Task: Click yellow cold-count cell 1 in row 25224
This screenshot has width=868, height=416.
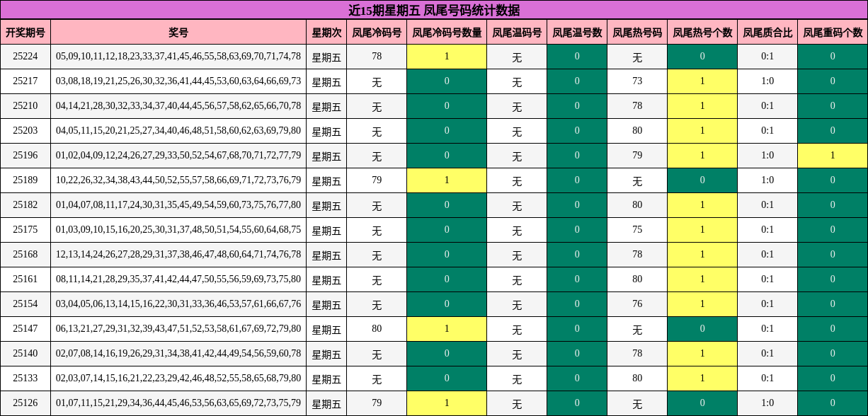Action: coord(447,57)
